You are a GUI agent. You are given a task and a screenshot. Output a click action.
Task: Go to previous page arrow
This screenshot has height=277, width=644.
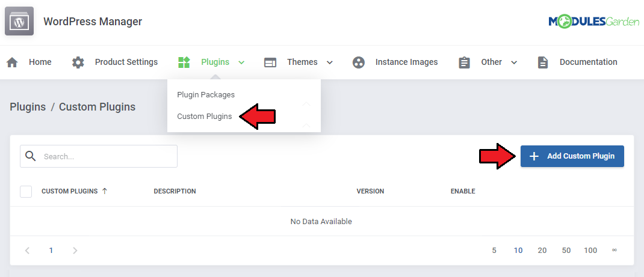pos(27,251)
